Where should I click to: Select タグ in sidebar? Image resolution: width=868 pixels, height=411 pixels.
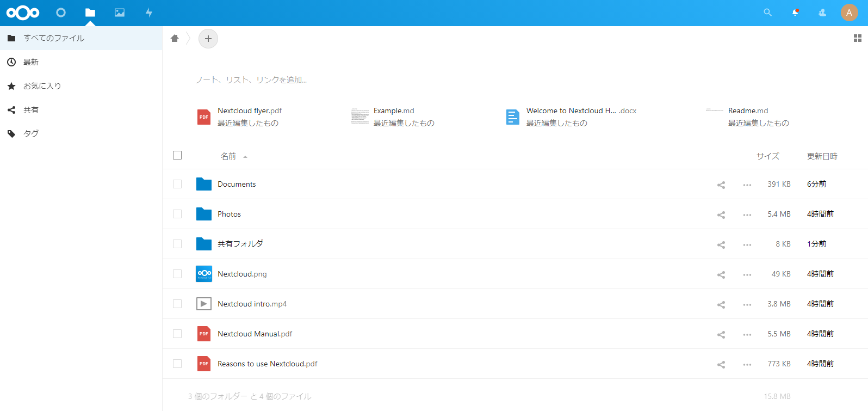pyautogui.click(x=81, y=133)
